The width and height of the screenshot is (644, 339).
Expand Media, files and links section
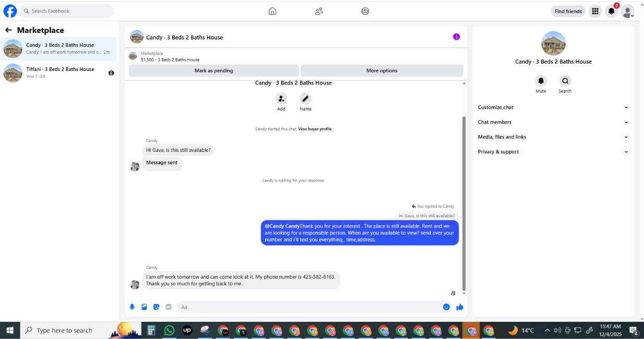tap(553, 137)
